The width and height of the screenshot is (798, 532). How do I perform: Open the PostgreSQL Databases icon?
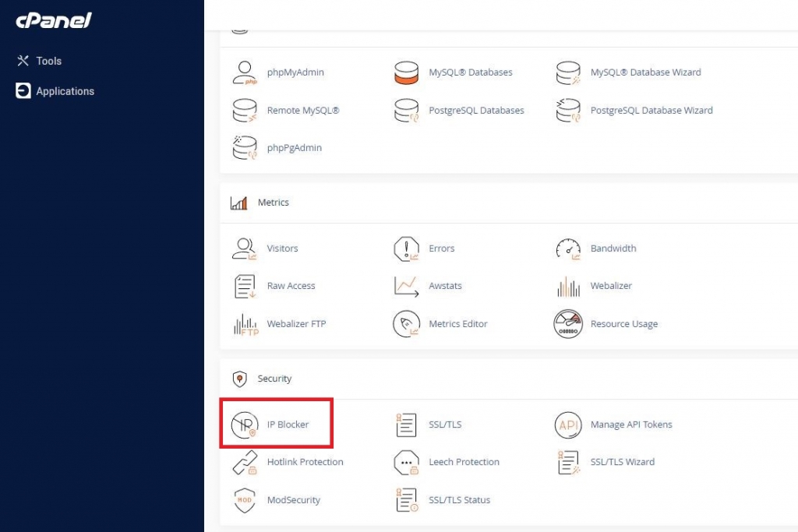point(406,111)
